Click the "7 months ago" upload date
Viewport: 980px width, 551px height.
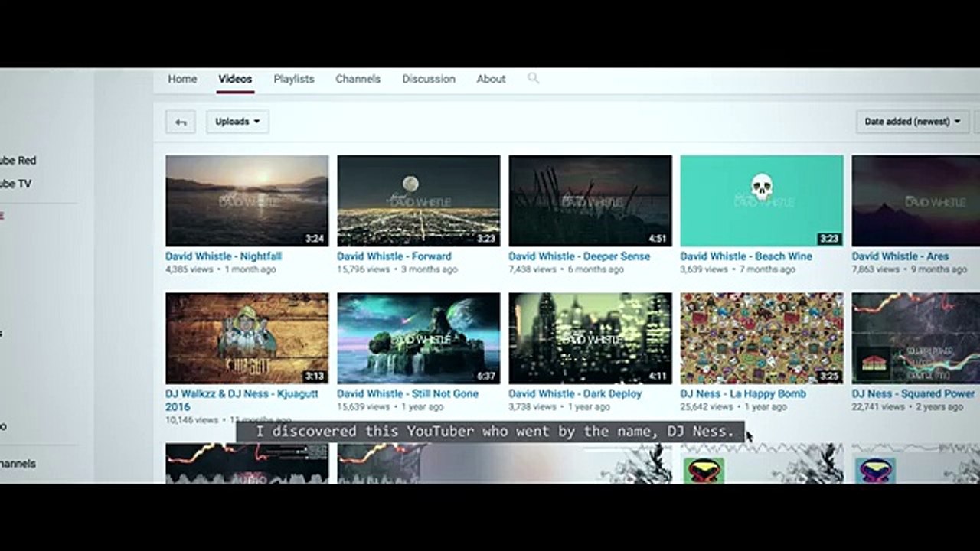tap(767, 269)
